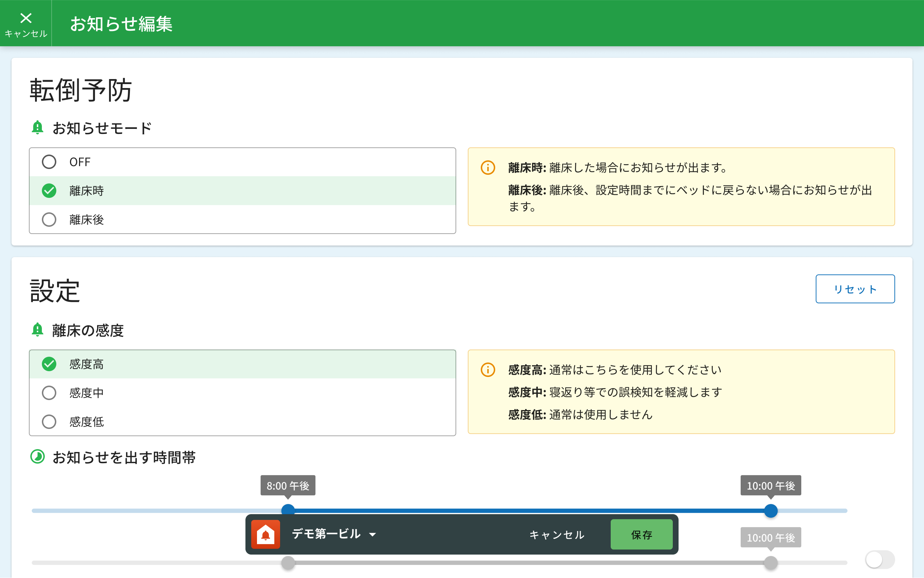Click the dropdown arrow next to デモ第一ビル
This screenshot has height=578, width=924.
(372, 535)
